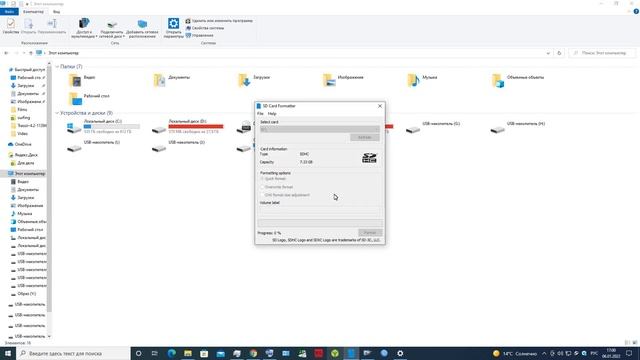Open the Изображения folder icon
Viewport: 640px width, 360px height.
(x=329, y=80)
